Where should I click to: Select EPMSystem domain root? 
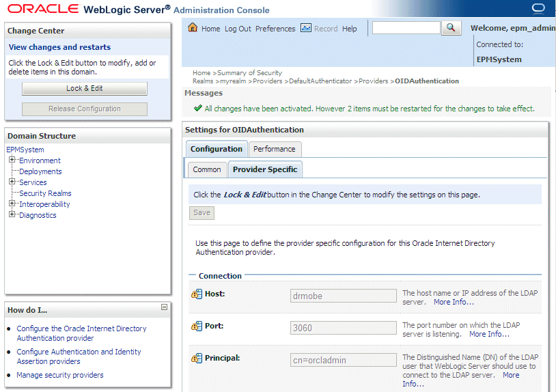coord(25,150)
